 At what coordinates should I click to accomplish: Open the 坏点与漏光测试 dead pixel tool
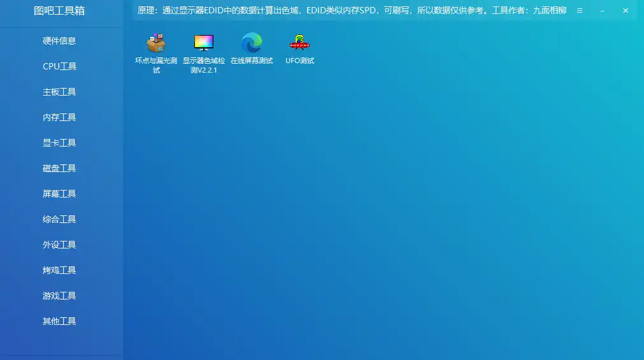coord(156,45)
